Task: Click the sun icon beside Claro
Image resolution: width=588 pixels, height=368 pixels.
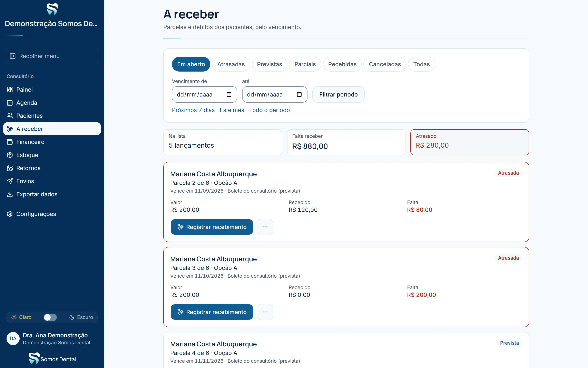Action: pos(14,317)
